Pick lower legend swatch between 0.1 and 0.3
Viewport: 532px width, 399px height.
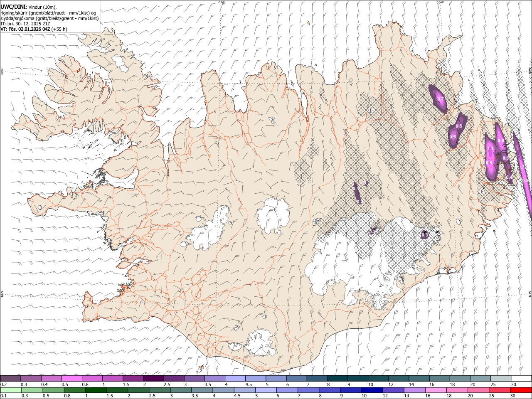(11, 390)
